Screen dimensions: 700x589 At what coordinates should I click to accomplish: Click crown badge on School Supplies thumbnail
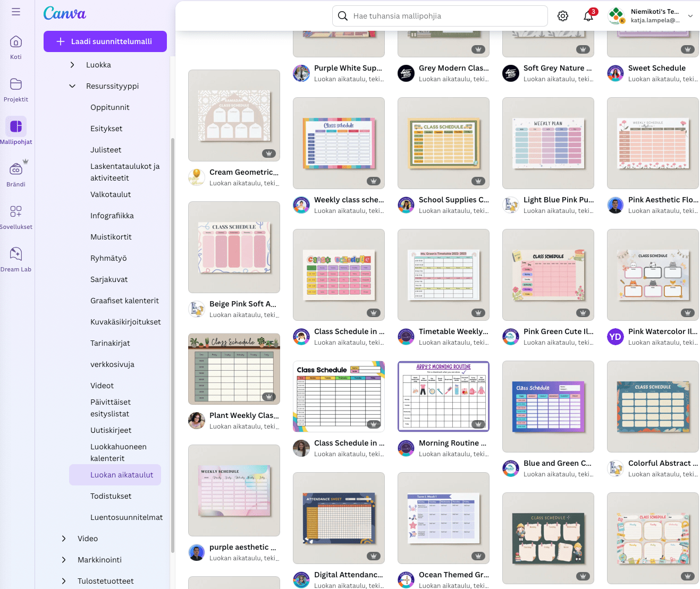click(478, 181)
